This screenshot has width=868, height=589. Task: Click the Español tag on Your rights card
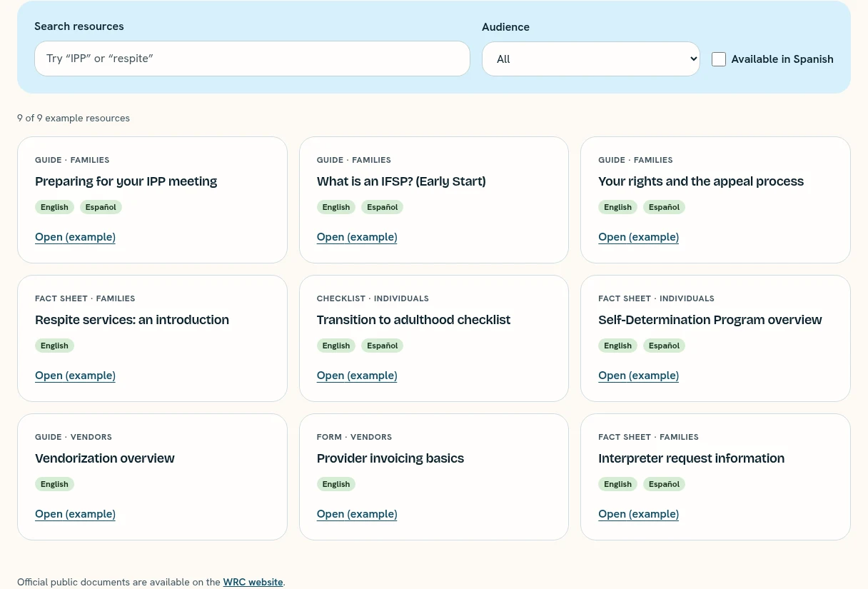pos(664,207)
